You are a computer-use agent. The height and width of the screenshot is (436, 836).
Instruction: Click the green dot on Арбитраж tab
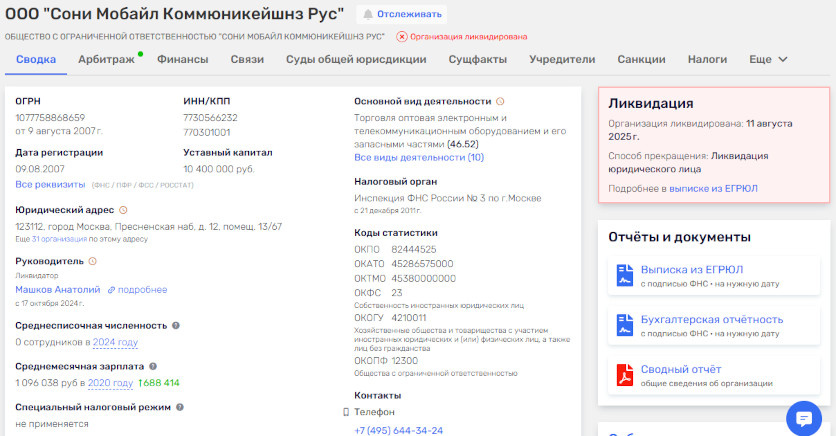(140, 54)
